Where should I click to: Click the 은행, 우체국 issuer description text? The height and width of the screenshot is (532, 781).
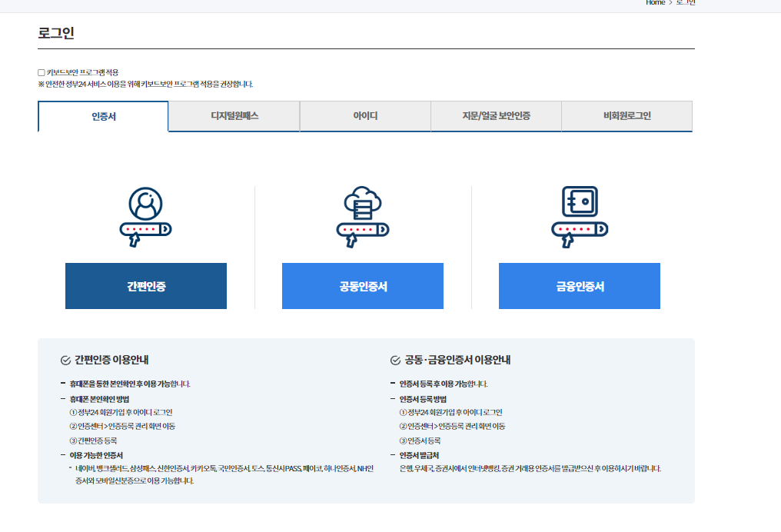point(530,469)
